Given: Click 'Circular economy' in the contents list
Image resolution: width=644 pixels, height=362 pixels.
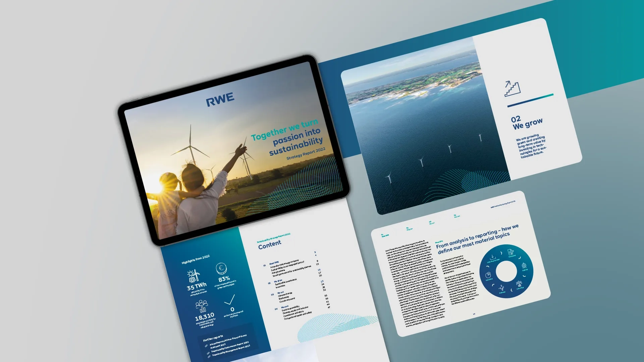Looking at the screenshot, I should (x=287, y=300).
